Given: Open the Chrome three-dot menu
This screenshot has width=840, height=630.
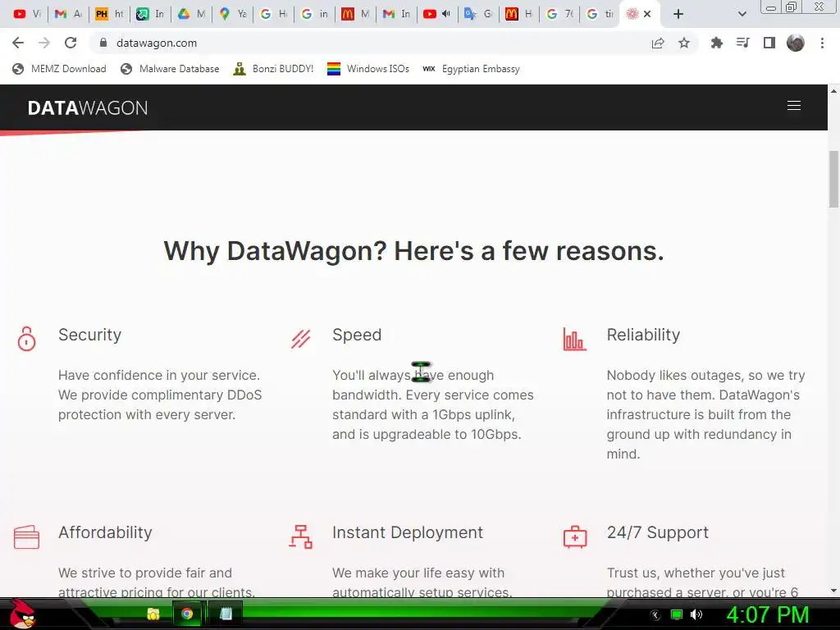Looking at the screenshot, I should (822, 43).
